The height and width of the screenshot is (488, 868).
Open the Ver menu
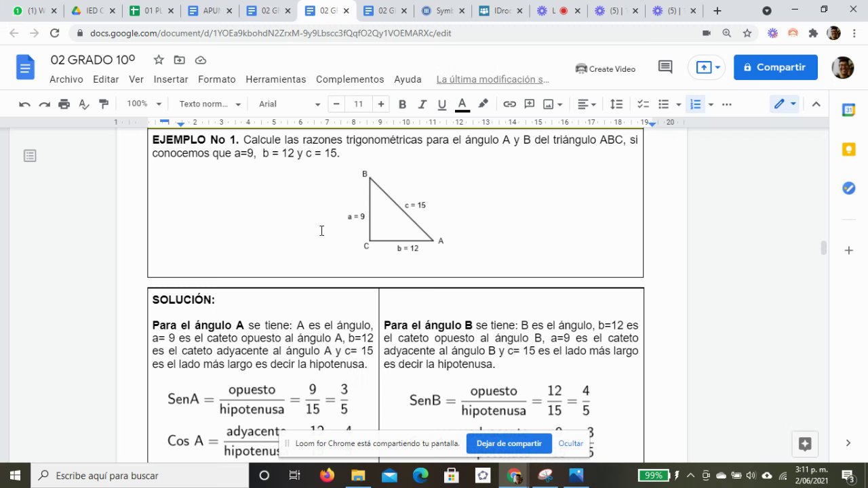tap(136, 79)
